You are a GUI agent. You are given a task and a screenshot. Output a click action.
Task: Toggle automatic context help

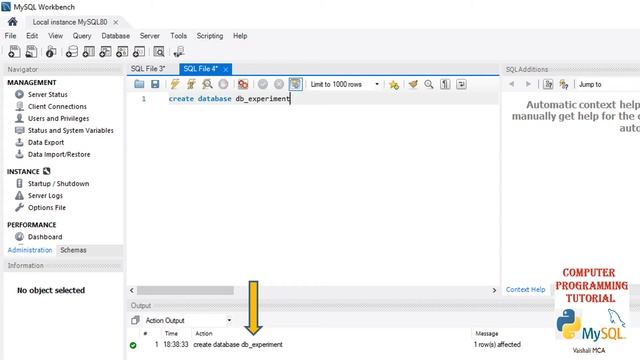(x=548, y=84)
